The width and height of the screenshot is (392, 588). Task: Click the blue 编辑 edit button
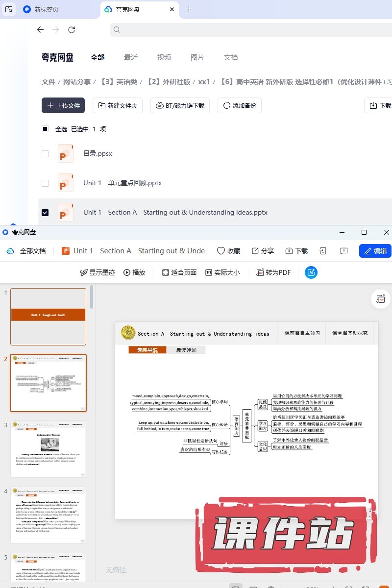375,251
